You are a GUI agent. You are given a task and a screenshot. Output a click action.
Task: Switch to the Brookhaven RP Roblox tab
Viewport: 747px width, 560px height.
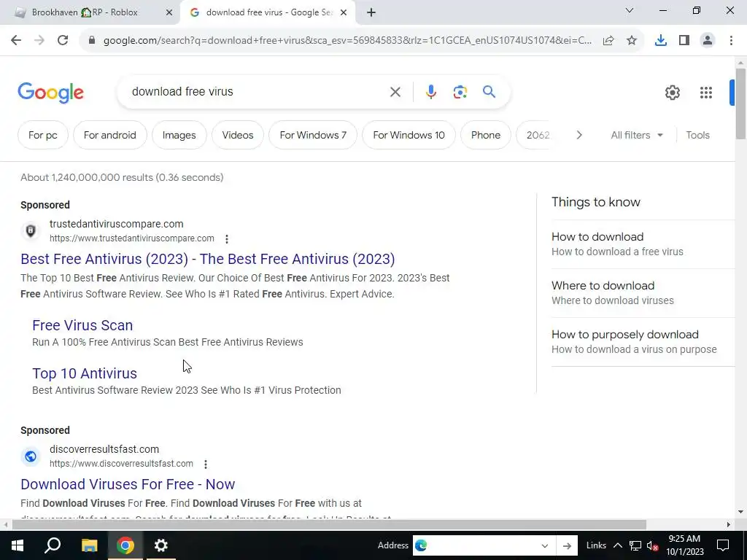click(90, 13)
